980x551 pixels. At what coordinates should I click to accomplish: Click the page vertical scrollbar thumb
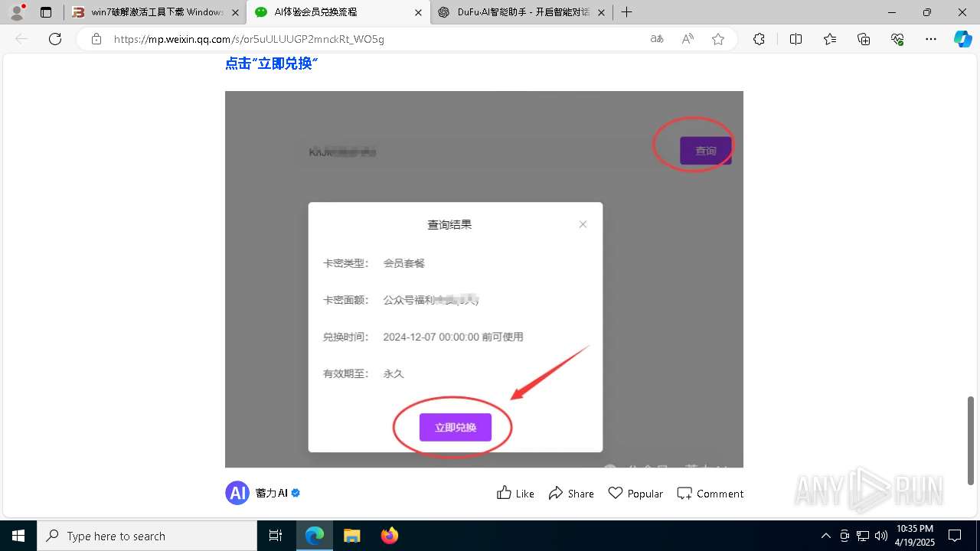(972, 440)
